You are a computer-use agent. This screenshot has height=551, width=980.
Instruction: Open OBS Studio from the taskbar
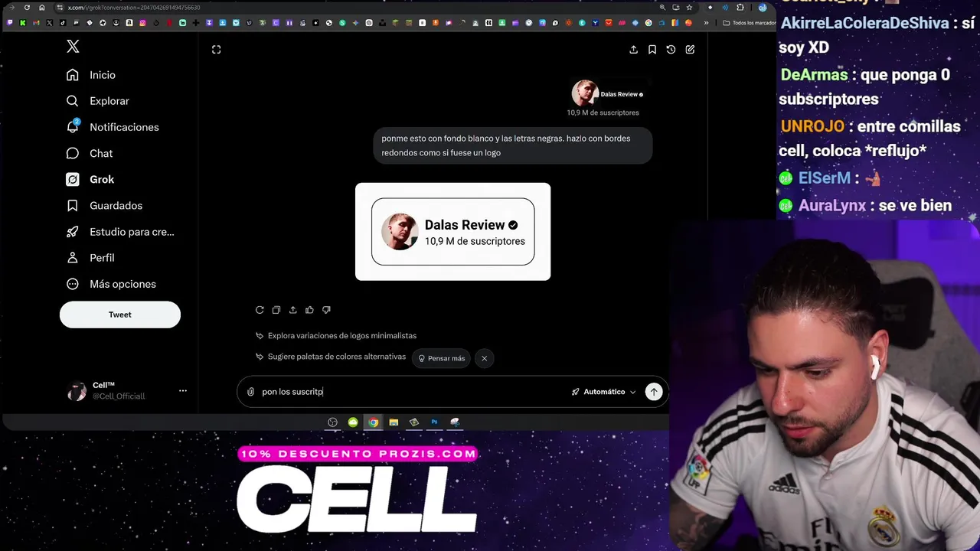pos(333,422)
